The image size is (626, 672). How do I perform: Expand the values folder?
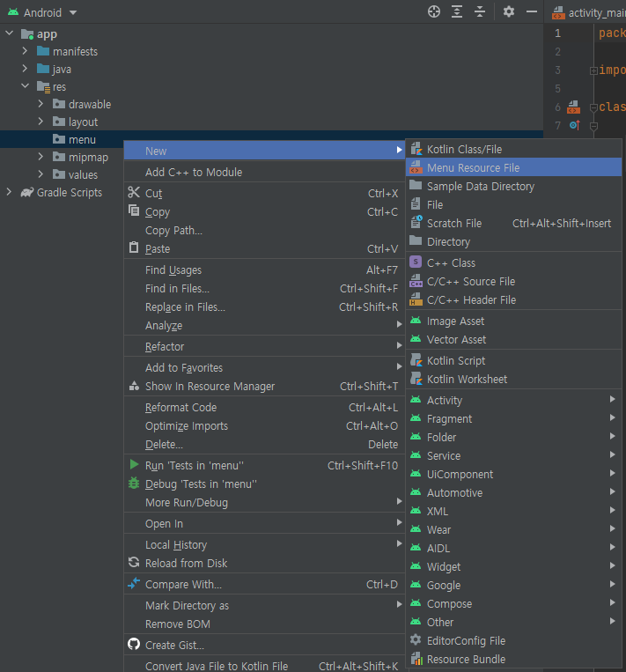click(x=41, y=174)
